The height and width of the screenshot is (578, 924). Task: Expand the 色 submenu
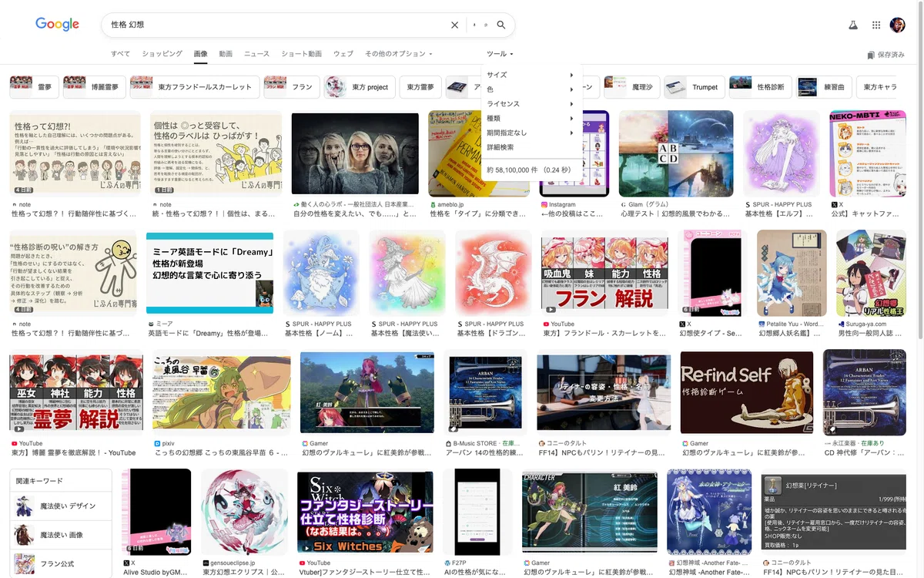pyautogui.click(x=531, y=89)
